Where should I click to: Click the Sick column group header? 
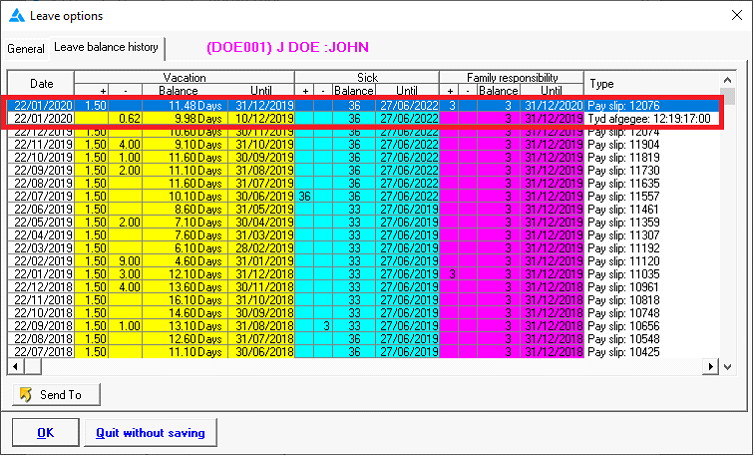point(367,78)
